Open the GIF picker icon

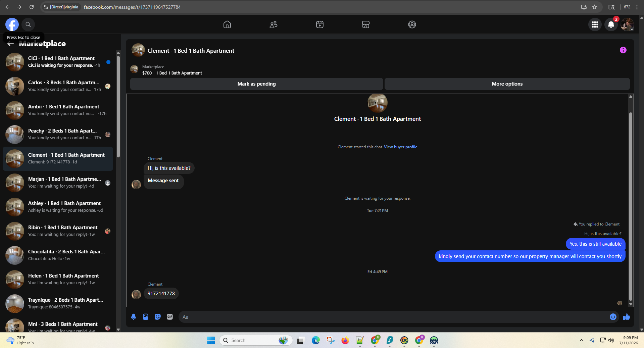click(x=170, y=317)
